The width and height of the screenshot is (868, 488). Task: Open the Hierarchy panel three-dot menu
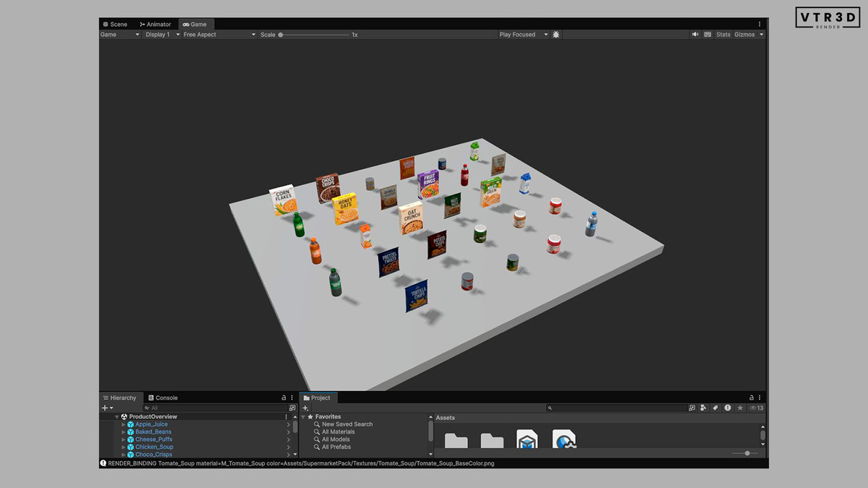coord(292,398)
